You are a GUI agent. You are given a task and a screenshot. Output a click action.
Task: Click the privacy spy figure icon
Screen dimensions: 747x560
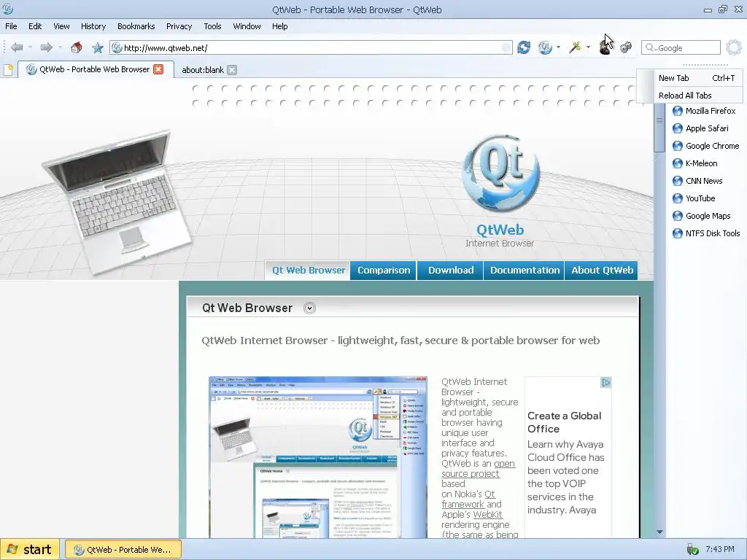(x=605, y=47)
